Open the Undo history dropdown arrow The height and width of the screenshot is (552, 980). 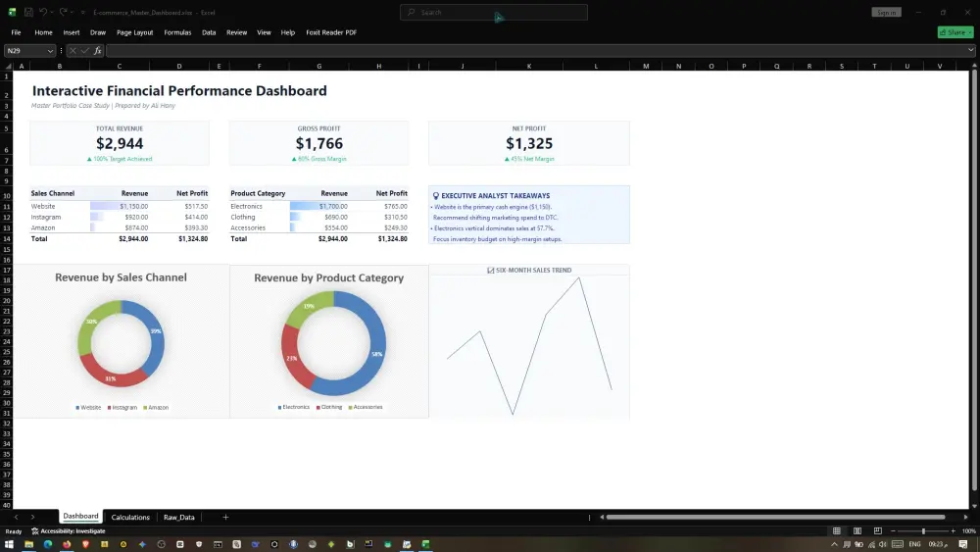coord(51,12)
